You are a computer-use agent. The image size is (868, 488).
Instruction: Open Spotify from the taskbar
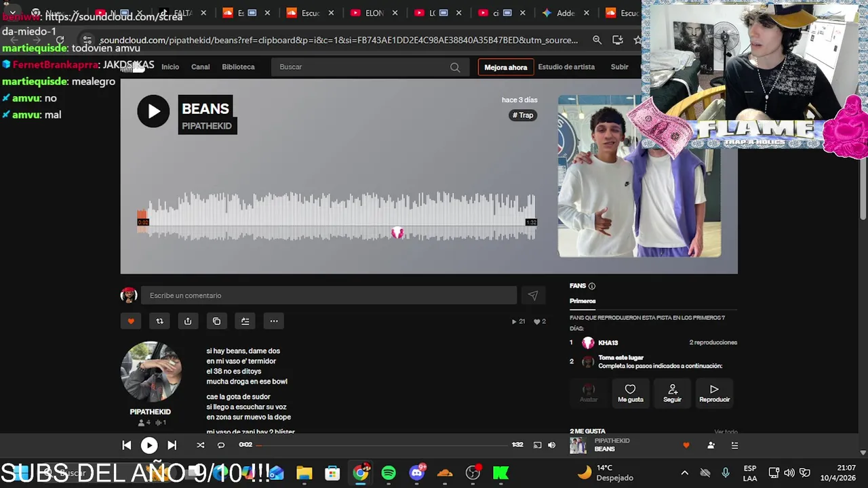[x=389, y=473]
